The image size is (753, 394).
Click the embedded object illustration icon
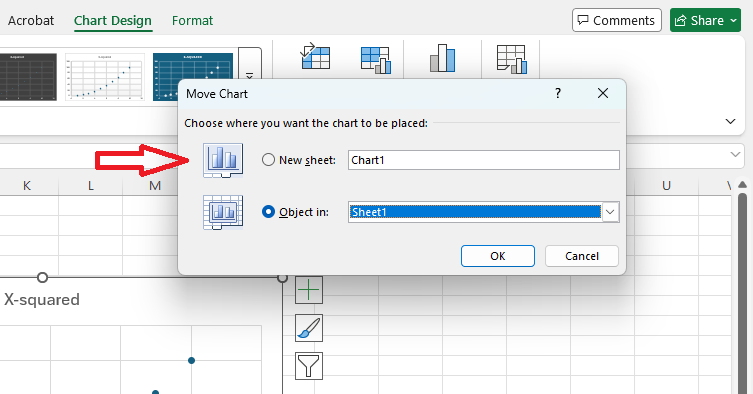pos(223,212)
